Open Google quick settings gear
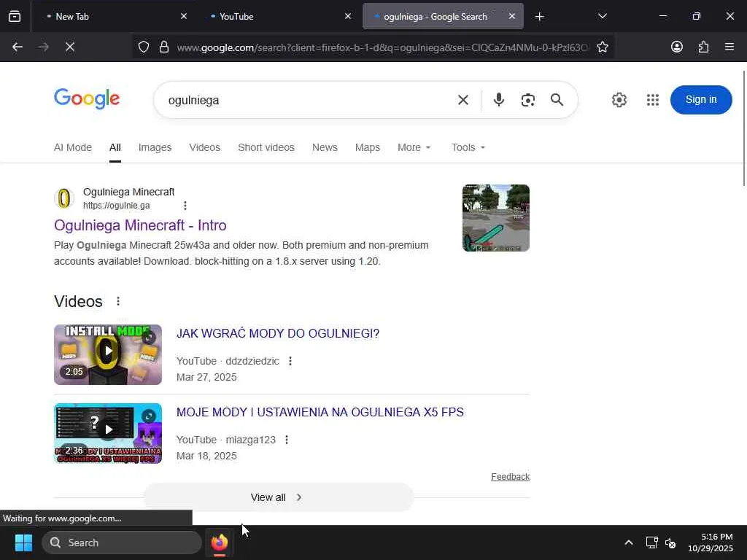 (x=619, y=100)
